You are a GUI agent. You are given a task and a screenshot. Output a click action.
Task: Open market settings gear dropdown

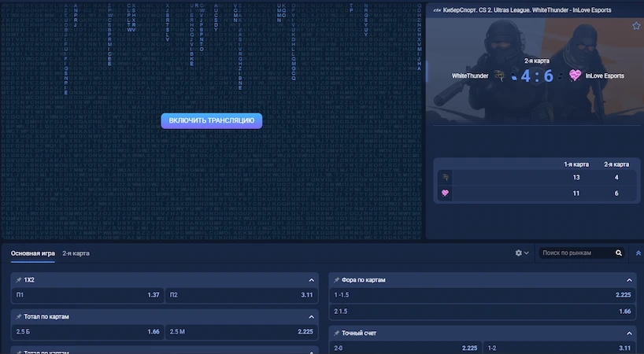tap(522, 253)
